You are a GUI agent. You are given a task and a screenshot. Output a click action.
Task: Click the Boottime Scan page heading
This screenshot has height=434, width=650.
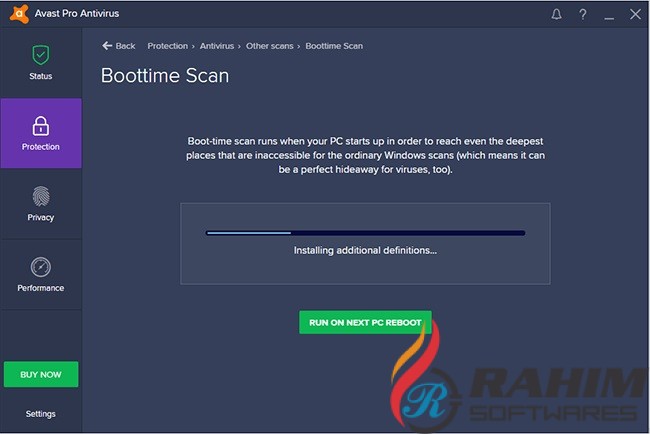point(165,76)
